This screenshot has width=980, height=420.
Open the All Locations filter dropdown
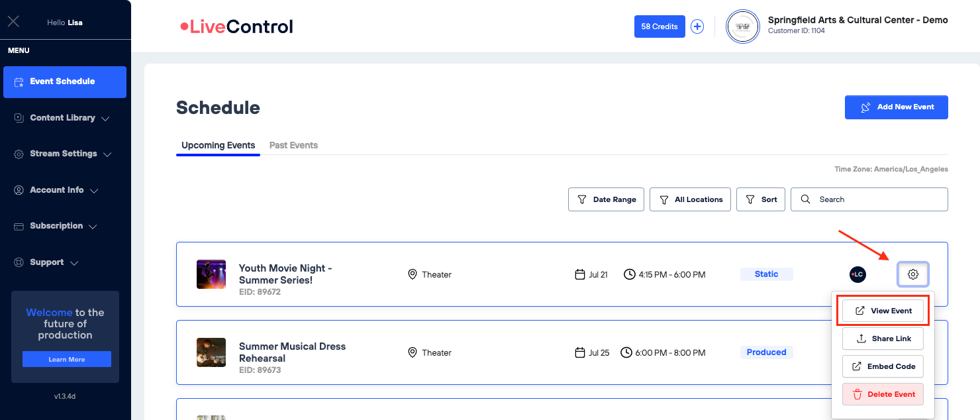(x=691, y=199)
